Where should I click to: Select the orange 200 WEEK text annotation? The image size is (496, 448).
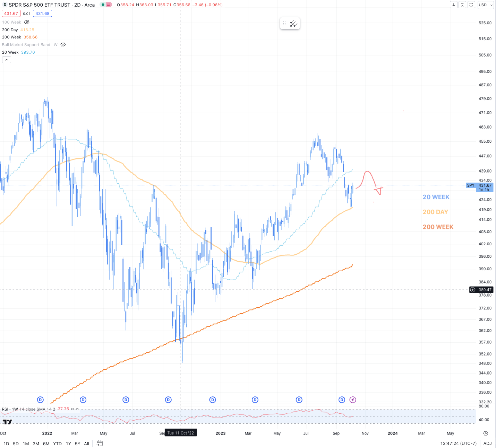[438, 227]
